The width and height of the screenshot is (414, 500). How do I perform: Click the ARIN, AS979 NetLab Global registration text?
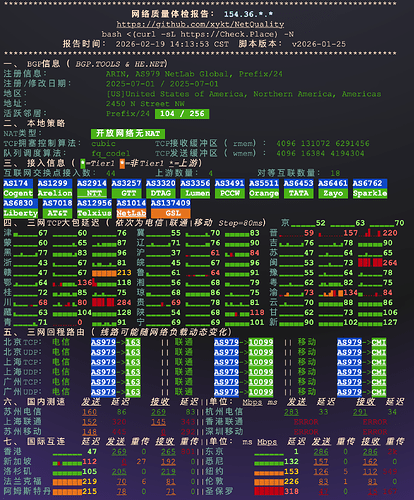point(194,74)
